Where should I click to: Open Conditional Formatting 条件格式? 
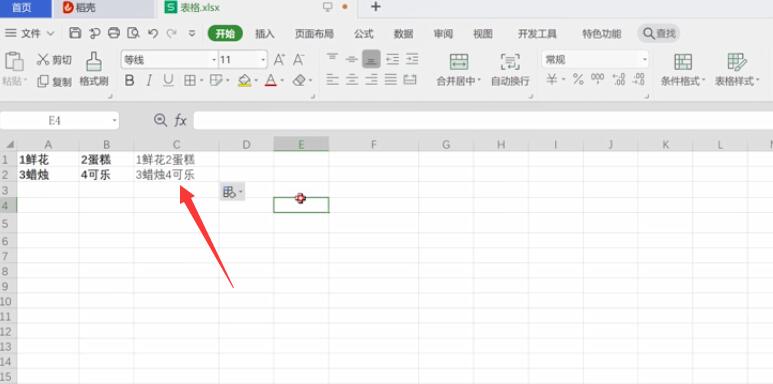point(683,70)
